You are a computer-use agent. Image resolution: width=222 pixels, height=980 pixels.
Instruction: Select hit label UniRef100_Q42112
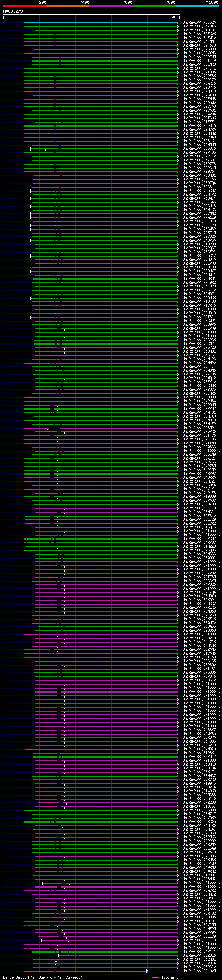[x=199, y=156]
